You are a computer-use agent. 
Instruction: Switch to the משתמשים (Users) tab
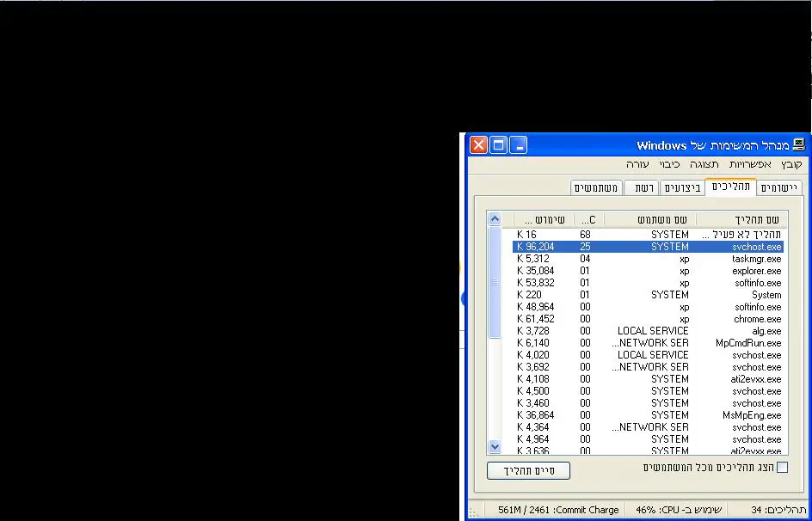[x=597, y=188]
